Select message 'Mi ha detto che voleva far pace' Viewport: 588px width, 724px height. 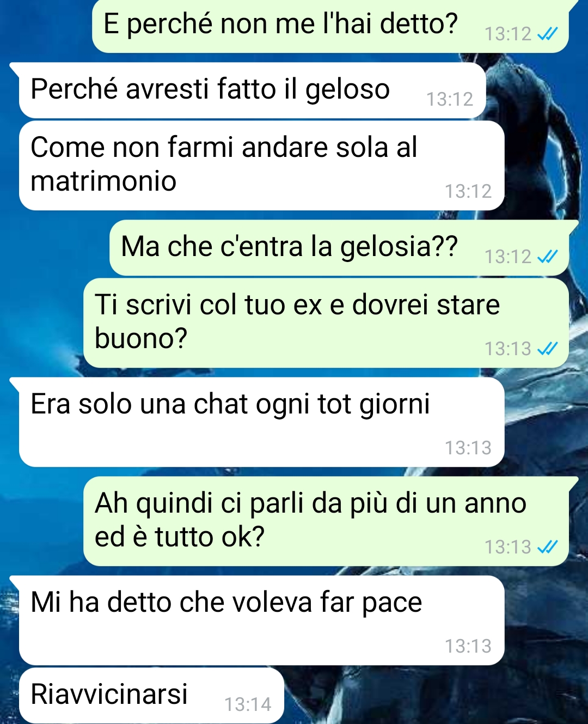tap(261, 620)
